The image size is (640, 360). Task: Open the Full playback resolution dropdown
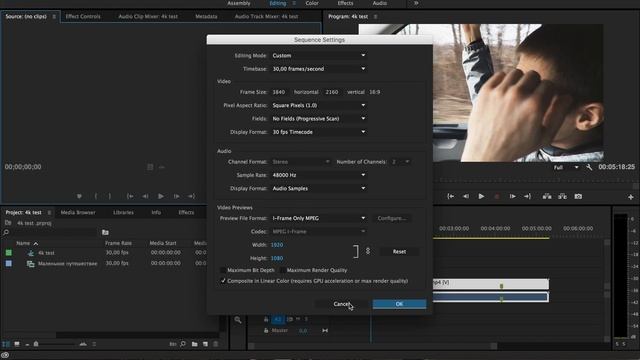pos(566,167)
